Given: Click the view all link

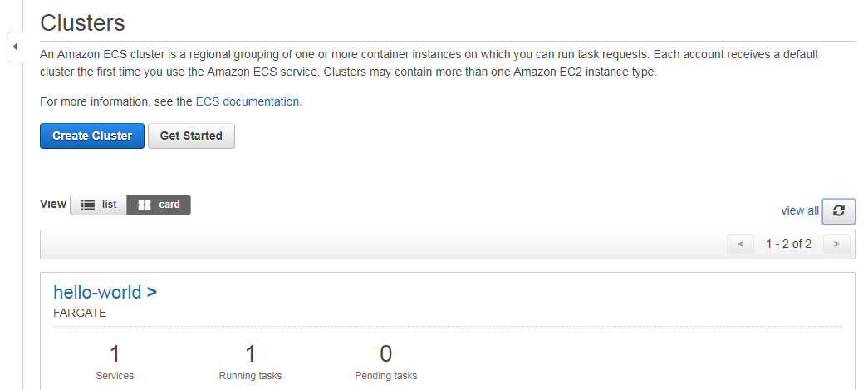Looking at the screenshot, I should [799, 210].
